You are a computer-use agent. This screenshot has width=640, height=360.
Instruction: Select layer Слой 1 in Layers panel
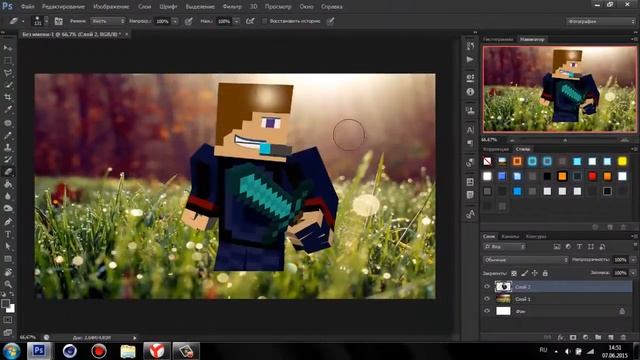(557, 299)
